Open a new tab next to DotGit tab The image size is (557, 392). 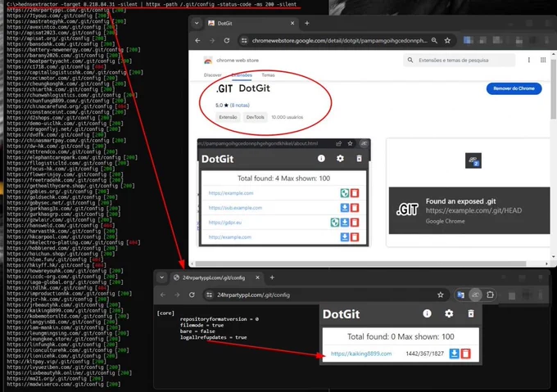point(307,24)
